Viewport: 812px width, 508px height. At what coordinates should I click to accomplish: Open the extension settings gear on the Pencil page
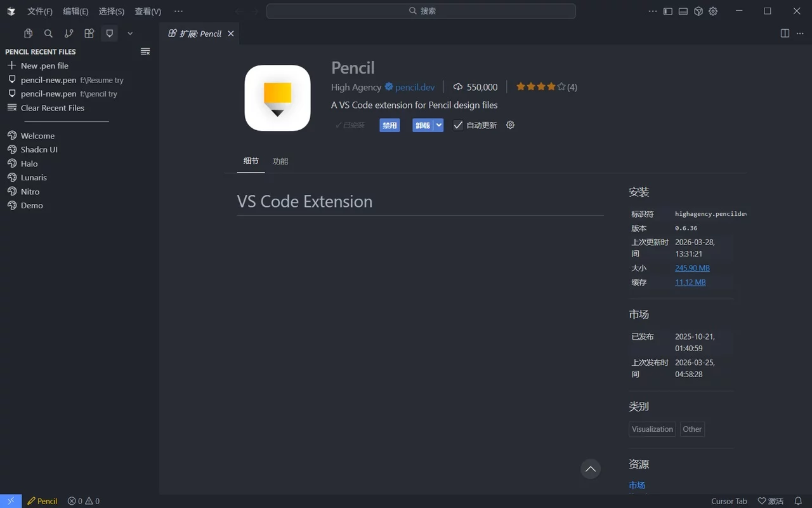click(x=510, y=125)
